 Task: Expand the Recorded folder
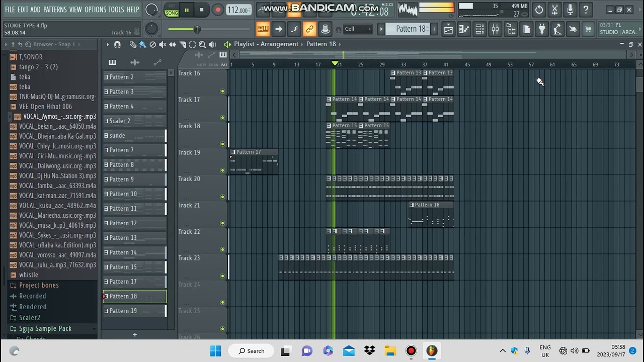[32, 296]
